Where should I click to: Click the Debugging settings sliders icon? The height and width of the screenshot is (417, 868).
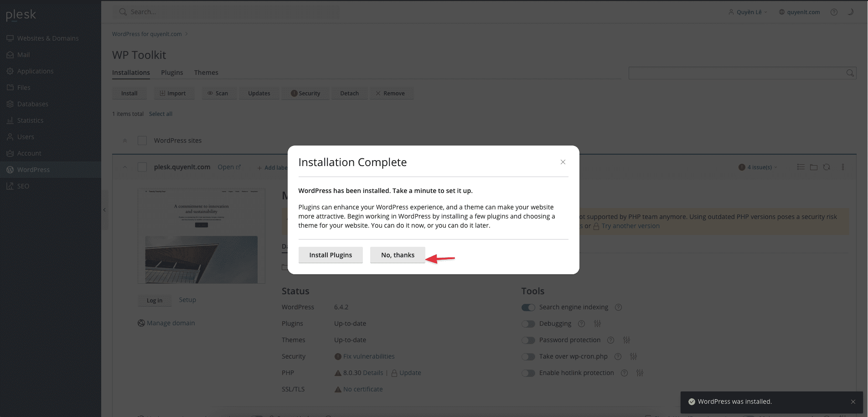597,323
